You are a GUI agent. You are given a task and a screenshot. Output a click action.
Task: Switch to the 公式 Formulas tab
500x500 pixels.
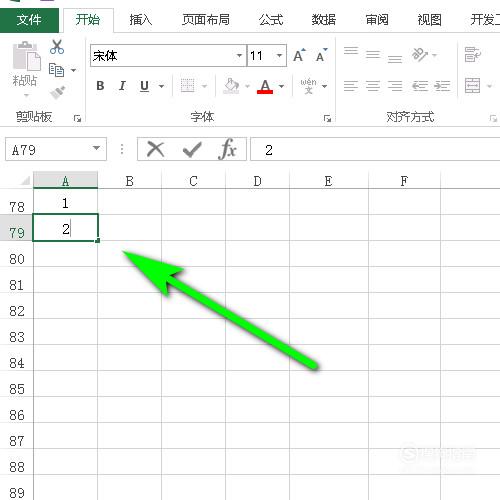coord(271,20)
